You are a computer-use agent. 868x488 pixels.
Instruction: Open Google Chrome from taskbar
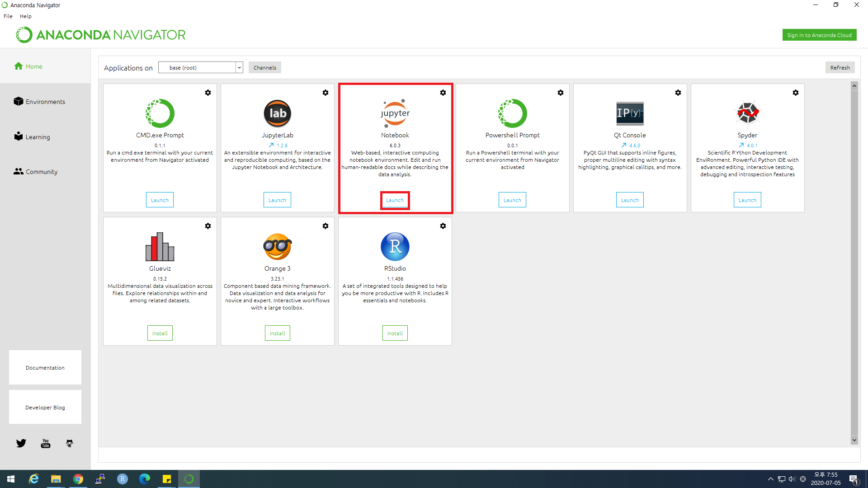tap(78, 479)
